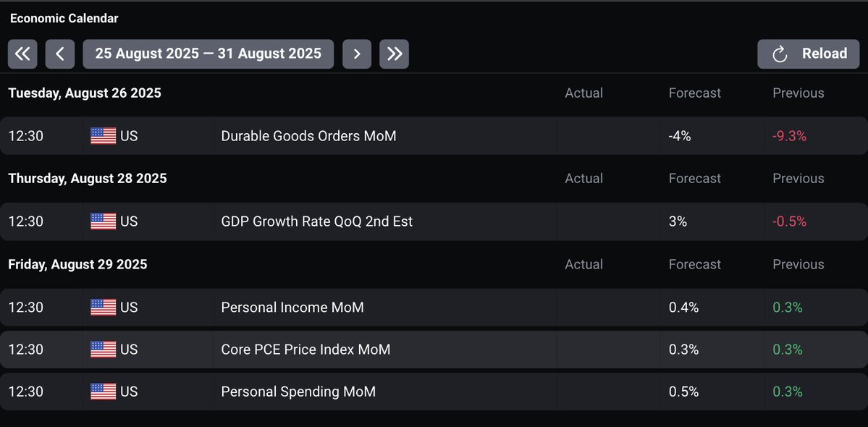Screen dimensions: 868x427
Task: Click the Tuesday, August 26 2025 header
Action: 85,93
